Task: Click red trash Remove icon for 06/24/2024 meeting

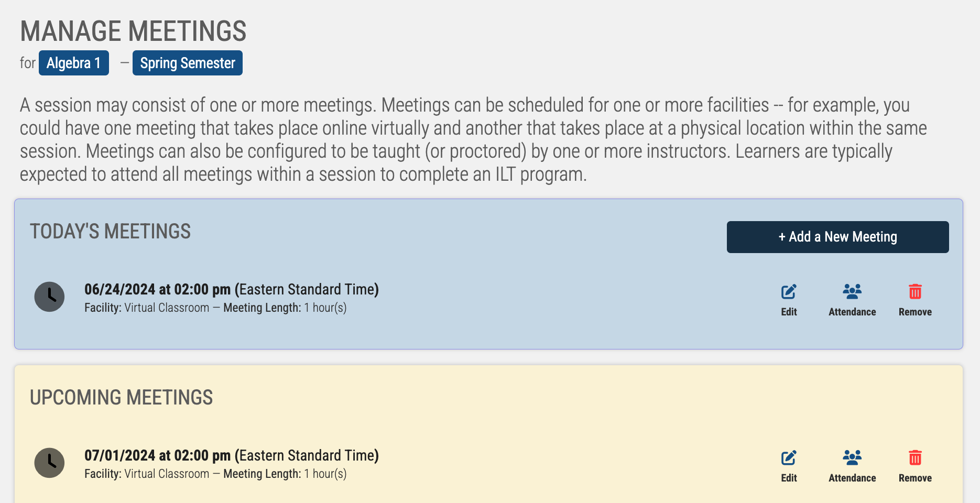Action: click(x=915, y=291)
